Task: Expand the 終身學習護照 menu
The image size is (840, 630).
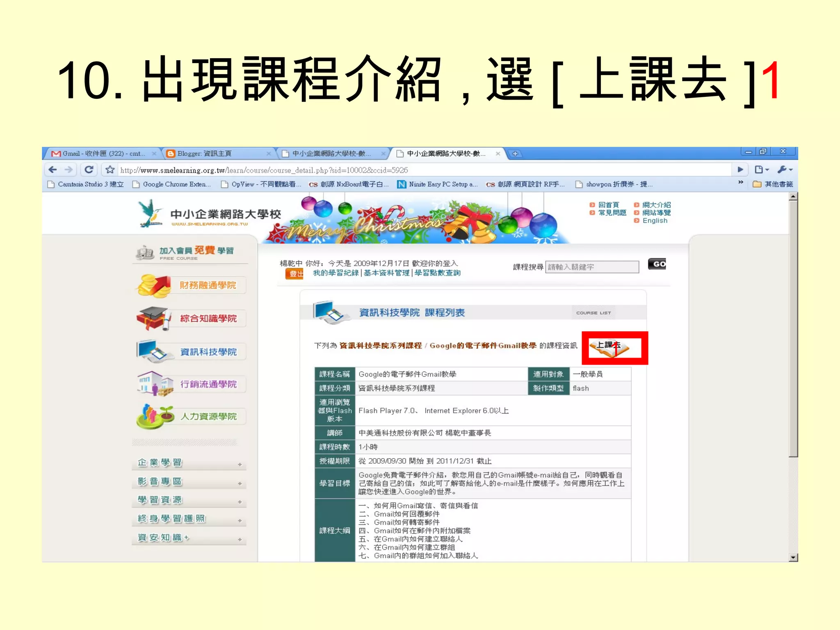Action: pyautogui.click(x=189, y=519)
